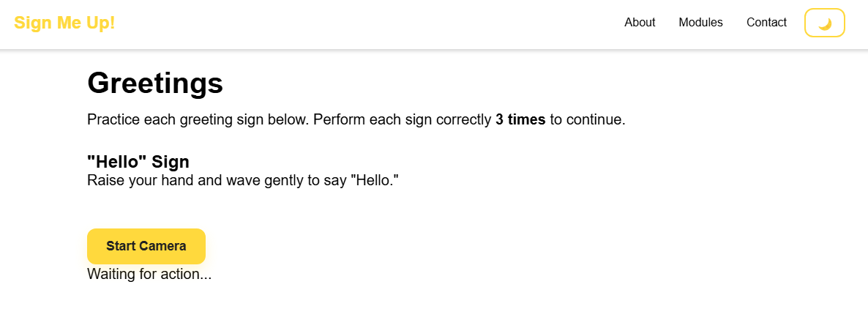Select Contact in the header navigation
The height and width of the screenshot is (320, 868).
tap(766, 23)
